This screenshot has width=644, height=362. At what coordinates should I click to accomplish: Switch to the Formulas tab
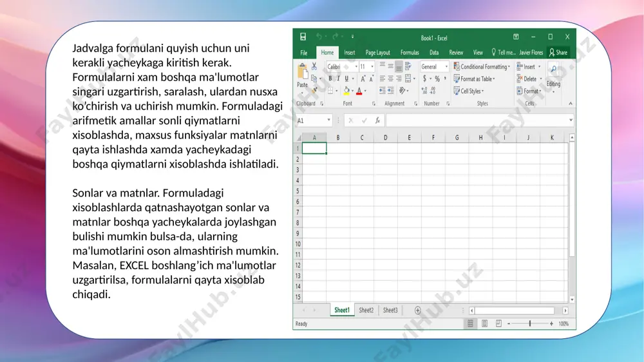pos(410,53)
